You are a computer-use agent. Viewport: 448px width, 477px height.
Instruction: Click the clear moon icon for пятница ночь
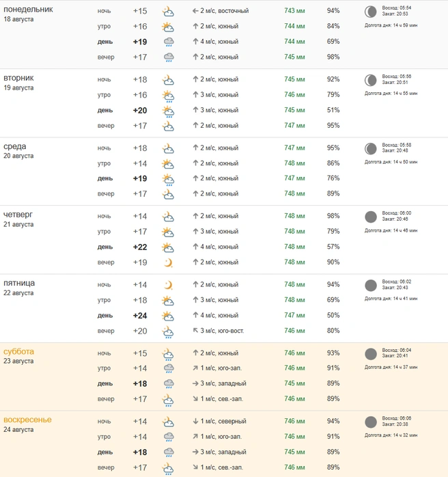(168, 285)
